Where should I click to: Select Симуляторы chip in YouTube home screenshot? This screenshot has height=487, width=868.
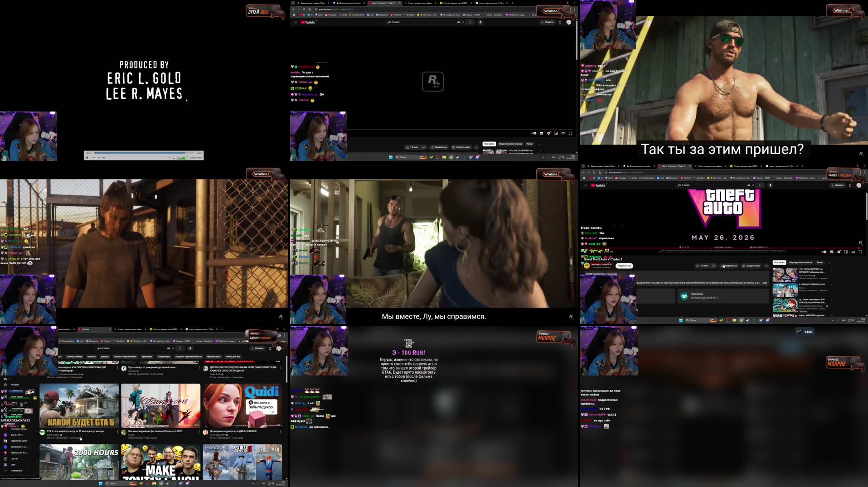tap(164, 357)
